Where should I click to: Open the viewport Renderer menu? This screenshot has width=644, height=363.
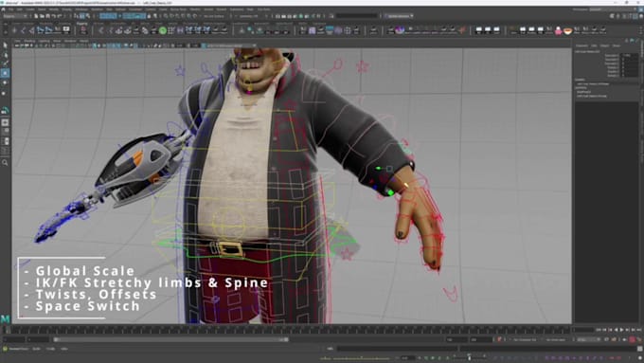(70, 41)
